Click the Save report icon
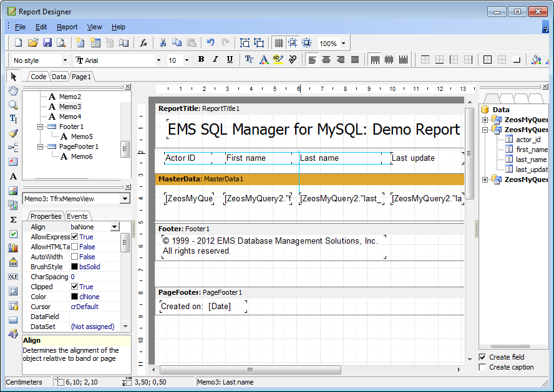 tap(47, 43)
